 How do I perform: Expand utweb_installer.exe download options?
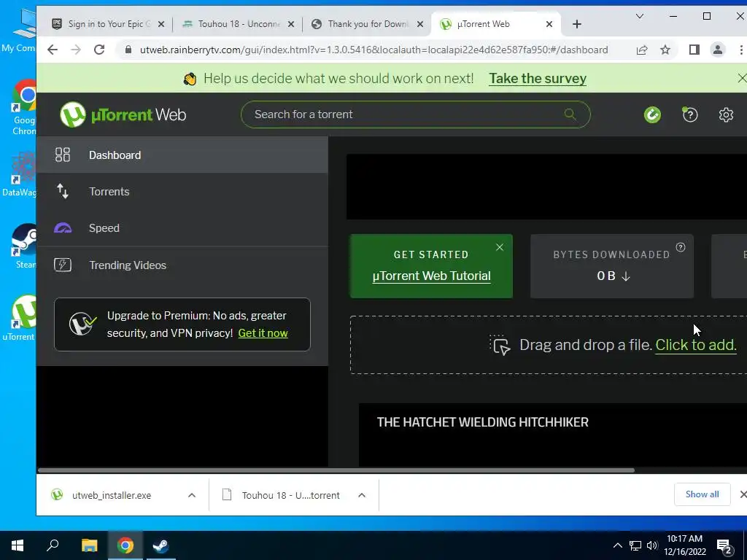tap(192, 495)
